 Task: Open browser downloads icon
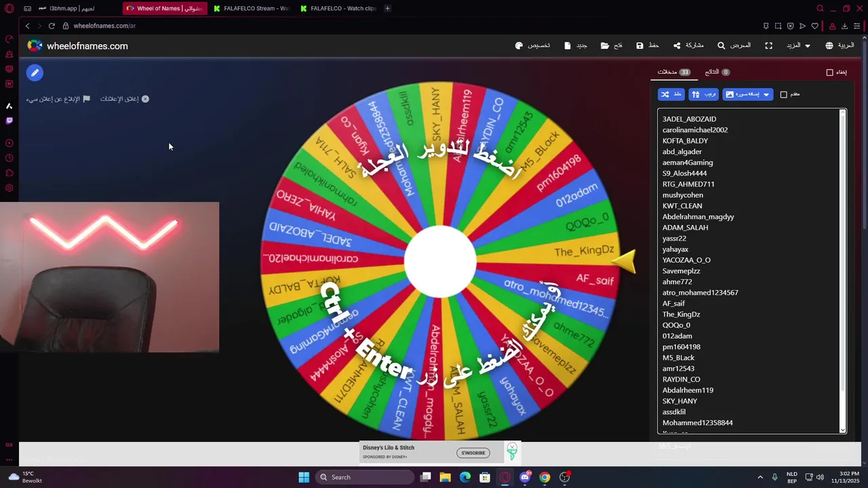click(x=844, y=26)
